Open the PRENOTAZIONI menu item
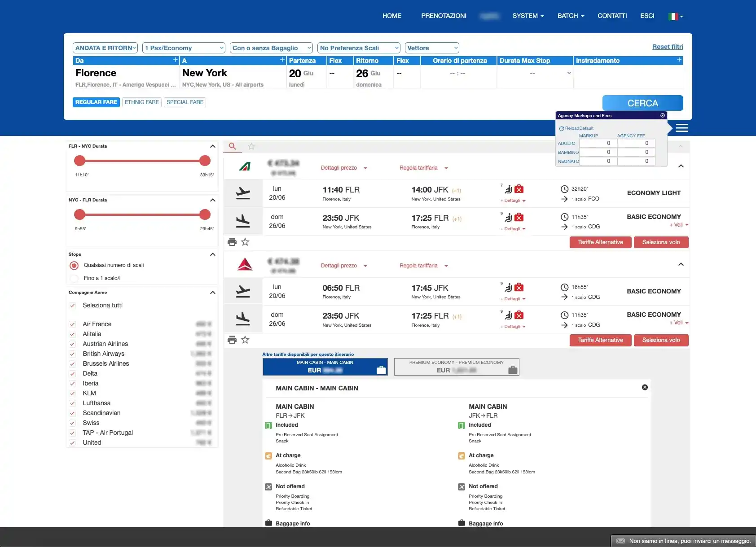The height and width of the screenshot is (547, 756). (x=444, y=16)
